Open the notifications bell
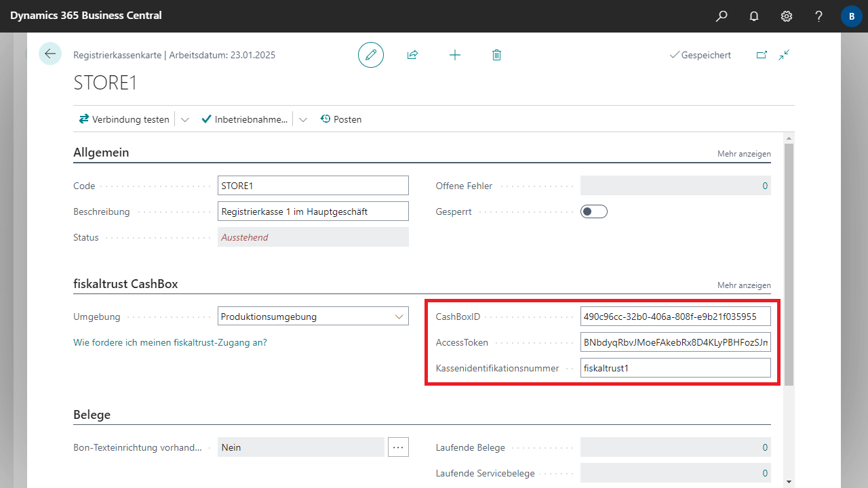 click(754, 16)
